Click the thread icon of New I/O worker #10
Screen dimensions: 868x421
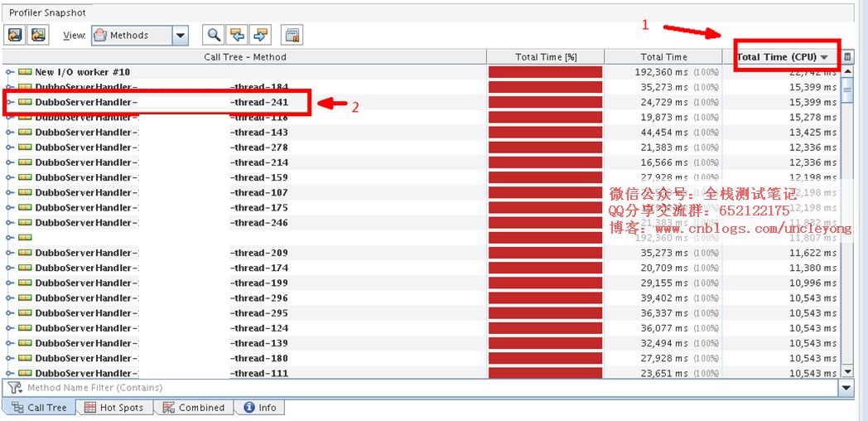coord(25,72)
